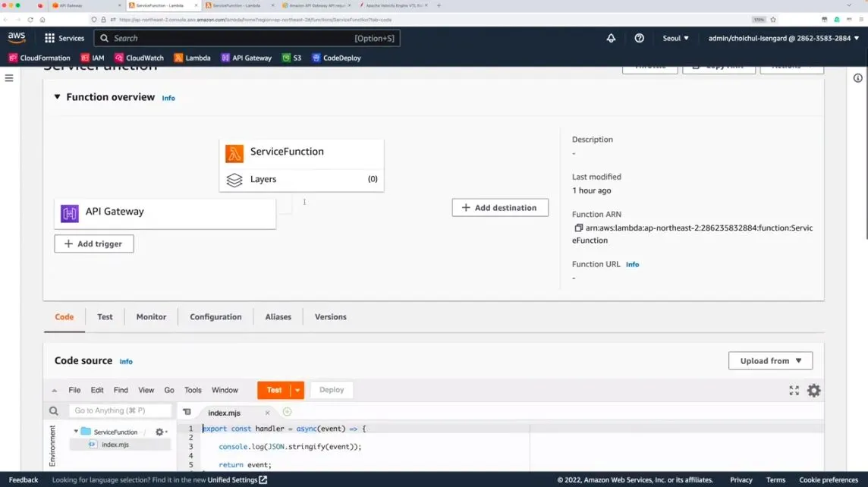Click Add destination button

[500, 208]
